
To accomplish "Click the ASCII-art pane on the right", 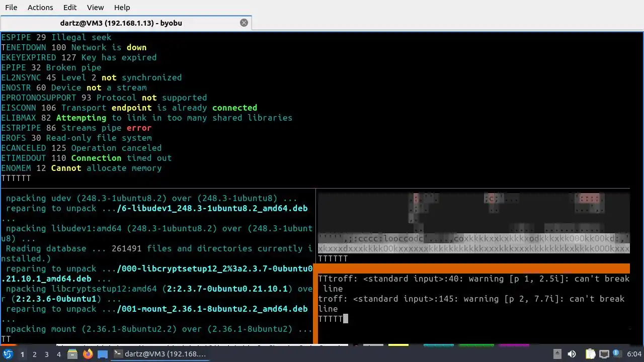I will (x=473, y=223).
